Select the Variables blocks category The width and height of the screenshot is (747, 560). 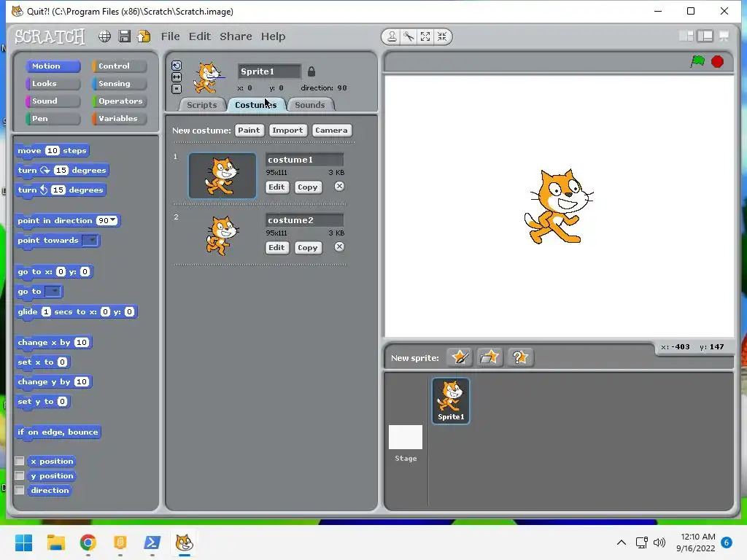coord(120,119)
